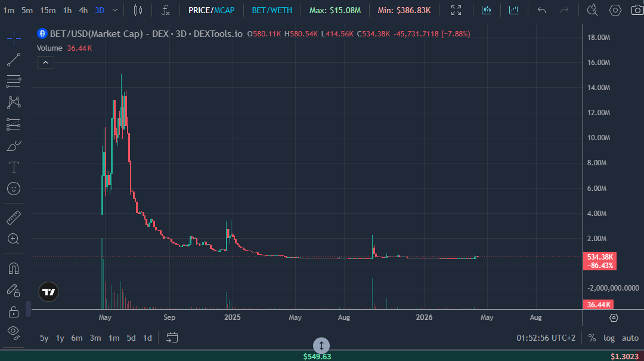Open the go to date calendar

coord(172,338)
